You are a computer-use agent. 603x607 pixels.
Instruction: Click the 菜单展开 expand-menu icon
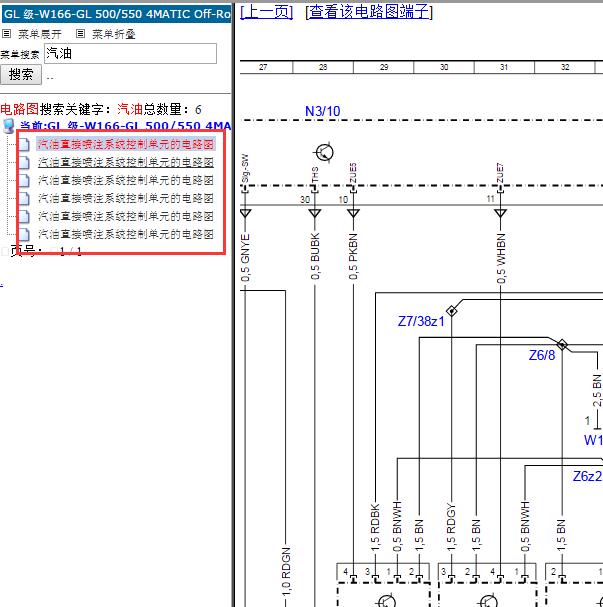click(x=6, y=34)
